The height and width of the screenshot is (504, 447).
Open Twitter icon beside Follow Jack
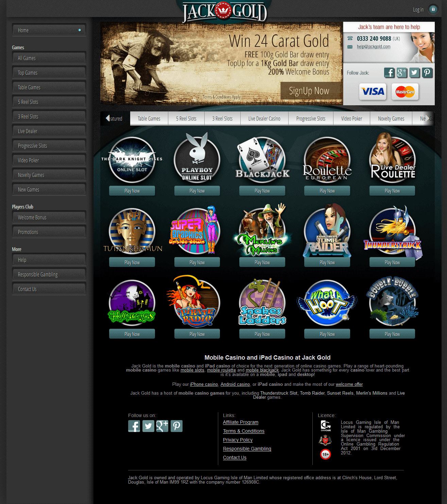coord(414,73)
